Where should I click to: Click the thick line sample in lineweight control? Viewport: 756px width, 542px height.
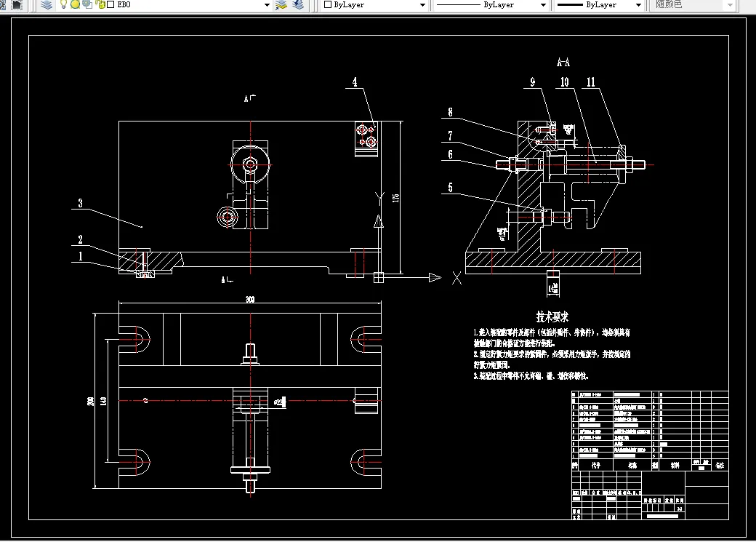click(x=570, y=5)
